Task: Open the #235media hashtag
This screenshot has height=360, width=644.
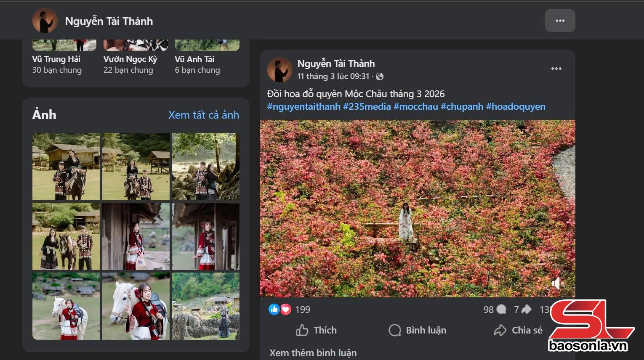Action: (367, 106)
